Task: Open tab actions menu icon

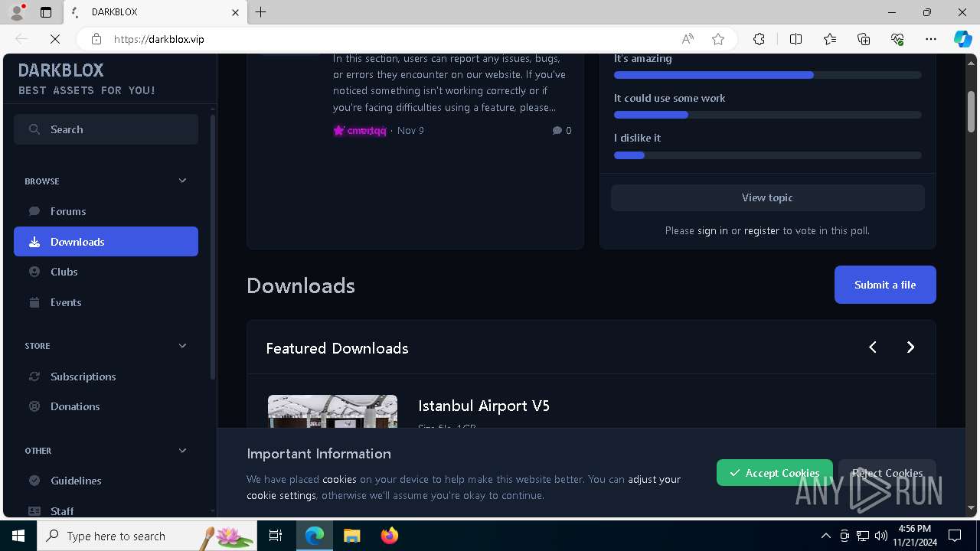Action: pos(46,12)
